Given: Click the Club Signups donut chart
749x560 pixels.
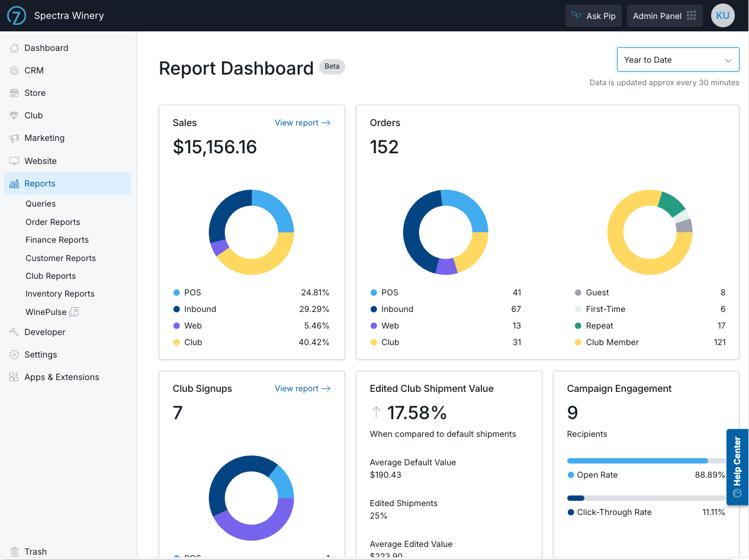Looking at the screenshot, I should point(252,498).
